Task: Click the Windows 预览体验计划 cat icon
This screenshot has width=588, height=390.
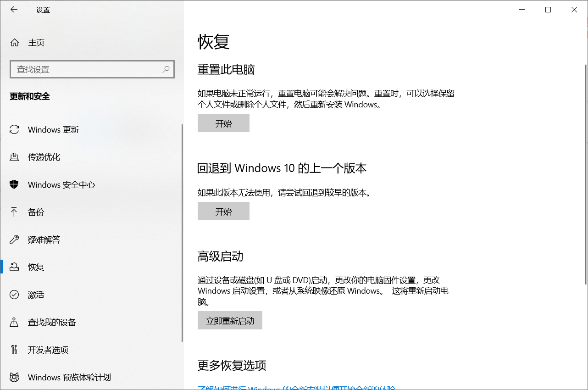Action: 14,378
